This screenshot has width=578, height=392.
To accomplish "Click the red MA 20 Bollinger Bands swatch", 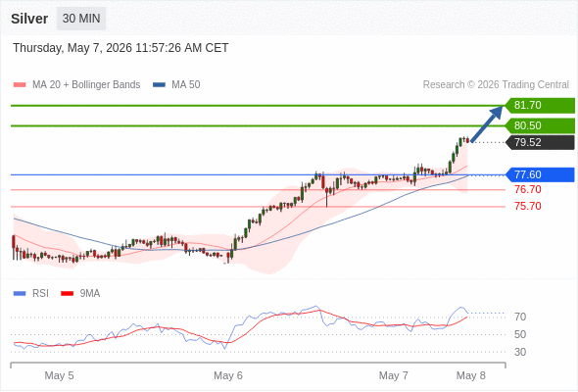I will tap(20, 85).
